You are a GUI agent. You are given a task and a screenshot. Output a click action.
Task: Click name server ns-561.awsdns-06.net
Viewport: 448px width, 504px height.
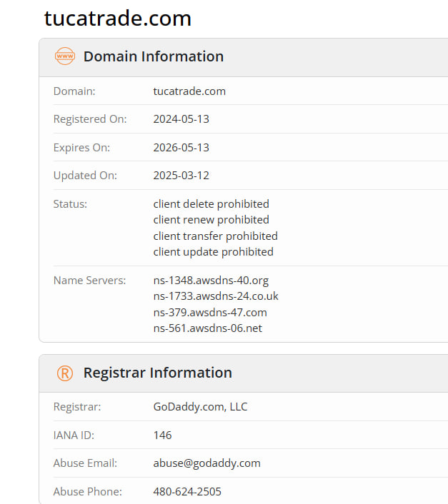pos(208,328)
